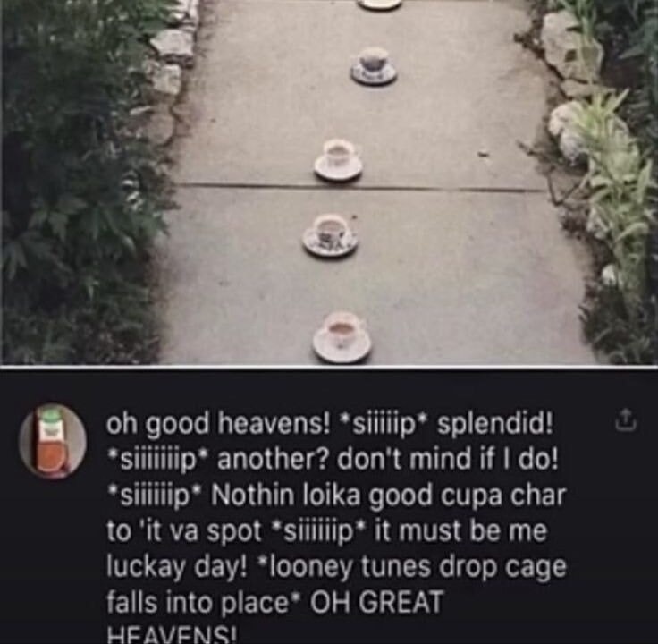The image size is (658, 644).
Task: Click the pink teacup nearest the bottom
Action: (342, 337)
